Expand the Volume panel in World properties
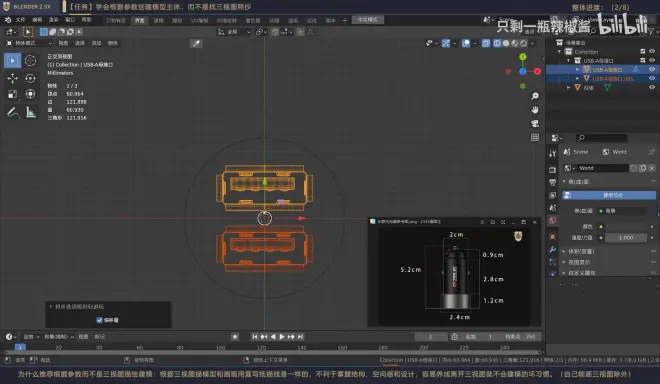Viewport: 660px width, 384px height. pos(581,251)
